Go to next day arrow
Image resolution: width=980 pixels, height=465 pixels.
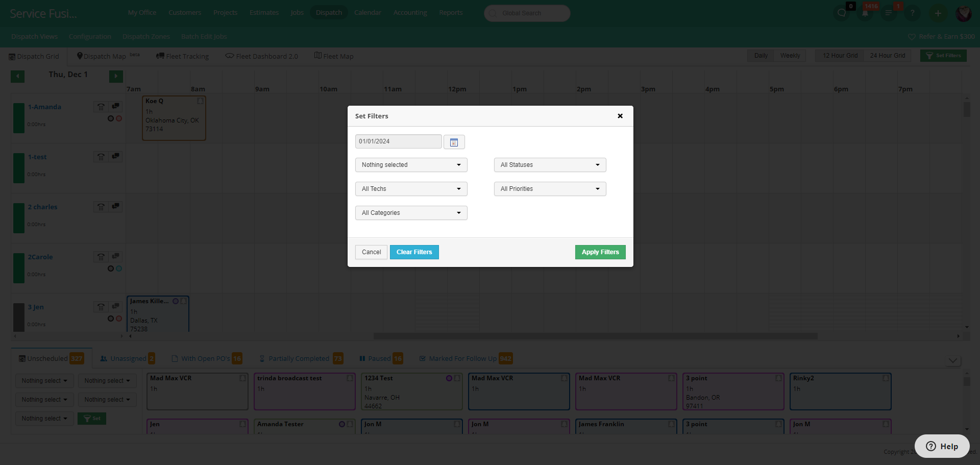116,77
